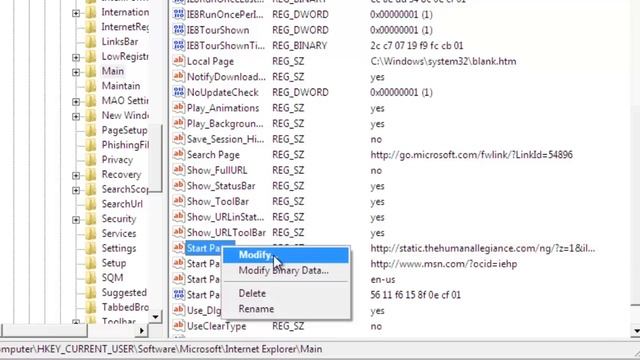The image size is (640, 360).
Task: Choose Modify Binary Data option
Action: tap(283, 270)
